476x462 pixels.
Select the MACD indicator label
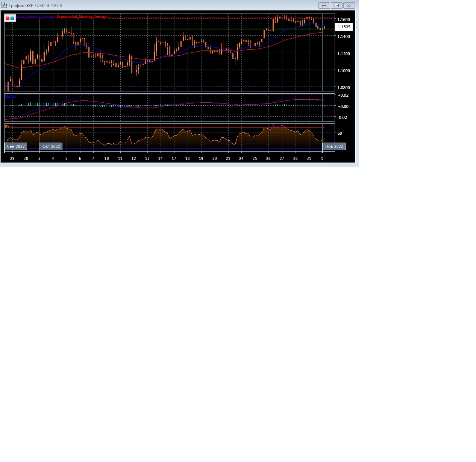click(10, 97)
